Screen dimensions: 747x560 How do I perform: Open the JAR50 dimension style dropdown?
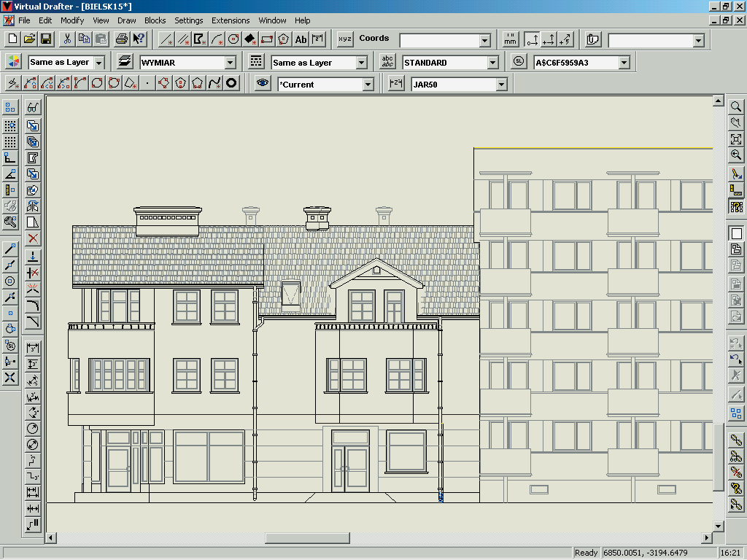tap(501, 85)
